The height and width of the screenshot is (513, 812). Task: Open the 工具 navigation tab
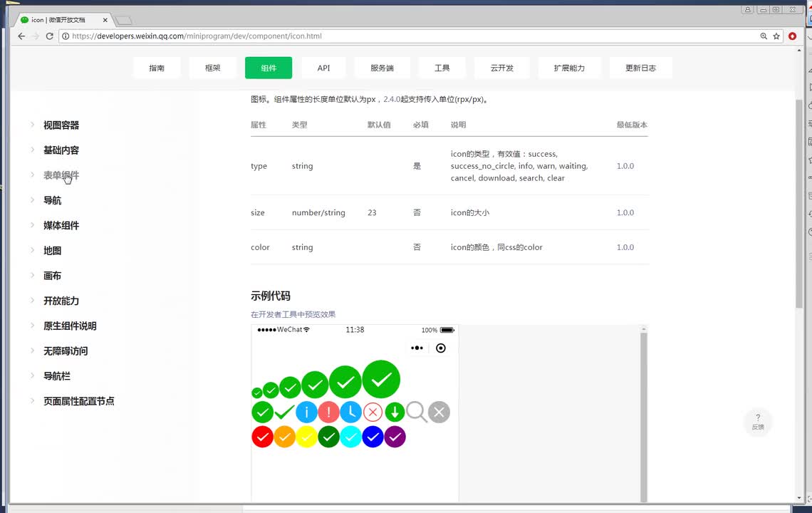coord(442,68)
